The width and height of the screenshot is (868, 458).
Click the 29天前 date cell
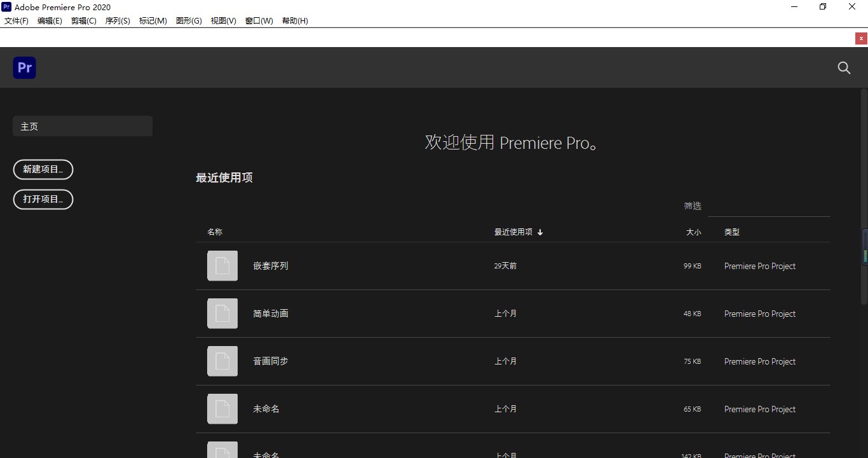(505, 266)
